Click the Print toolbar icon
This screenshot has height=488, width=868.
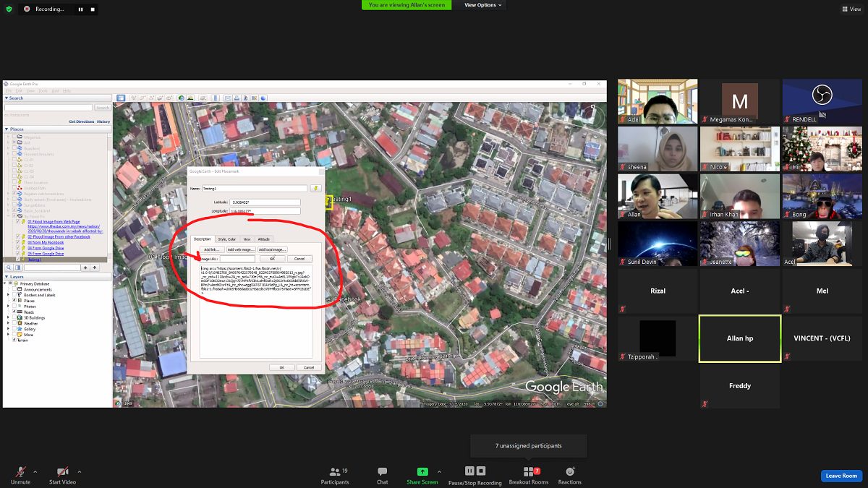click(x=236, y=98)
